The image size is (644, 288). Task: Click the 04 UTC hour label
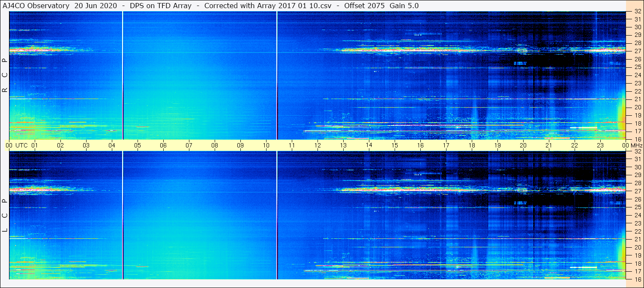[112, 145]
